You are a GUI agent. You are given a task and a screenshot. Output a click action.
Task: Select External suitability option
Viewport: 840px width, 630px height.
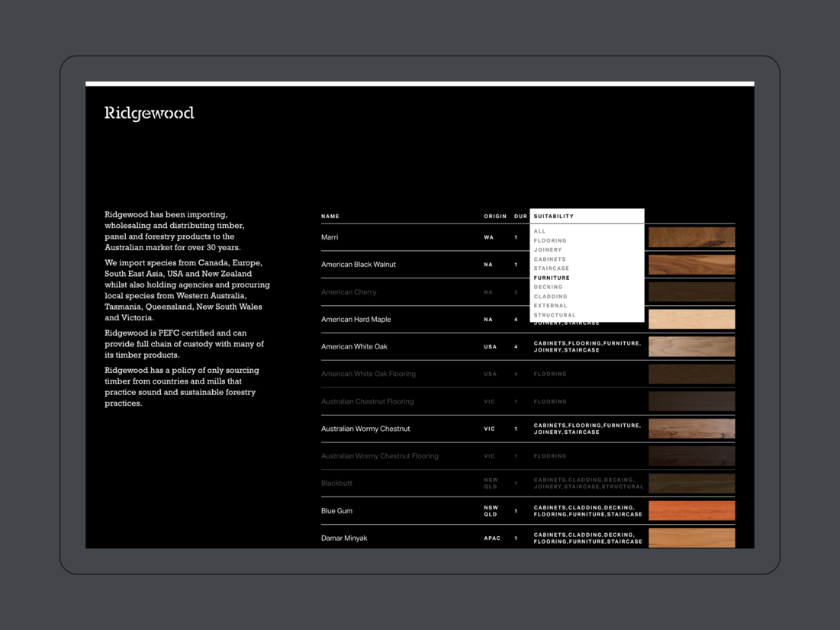pos(551,306)
